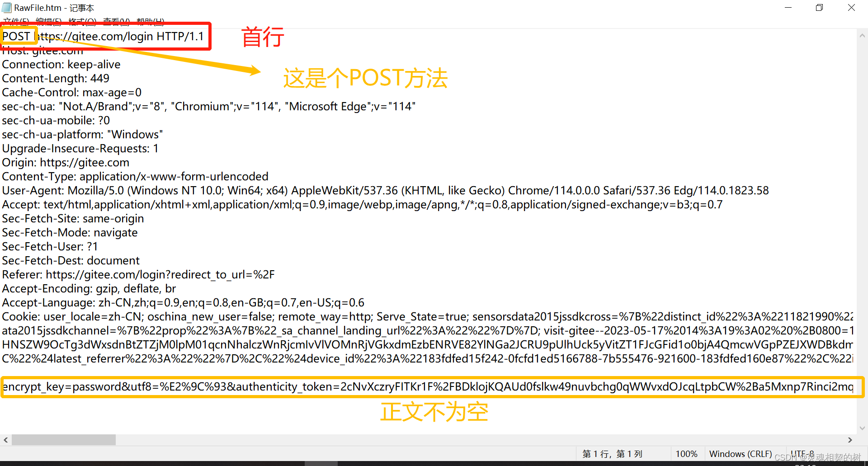Click the 'Sec-Fetch-Site: same-origin' line
Viewport: 868px width, 466px height.
click(73, 218)
